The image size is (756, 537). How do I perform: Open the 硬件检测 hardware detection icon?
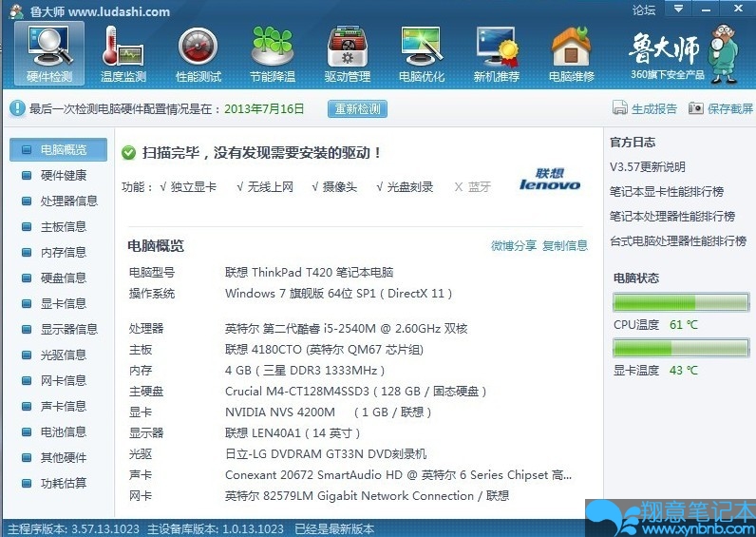tap(49, 53)
